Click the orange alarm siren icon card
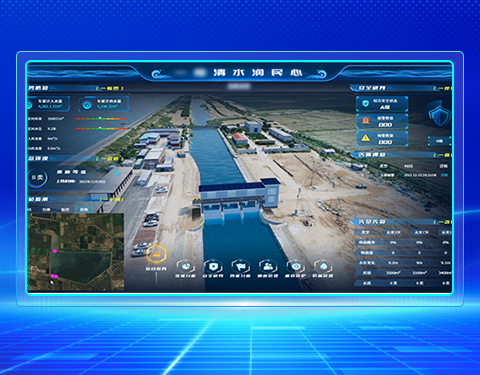This screenshot has width=480, height=375. pos(382,121)
